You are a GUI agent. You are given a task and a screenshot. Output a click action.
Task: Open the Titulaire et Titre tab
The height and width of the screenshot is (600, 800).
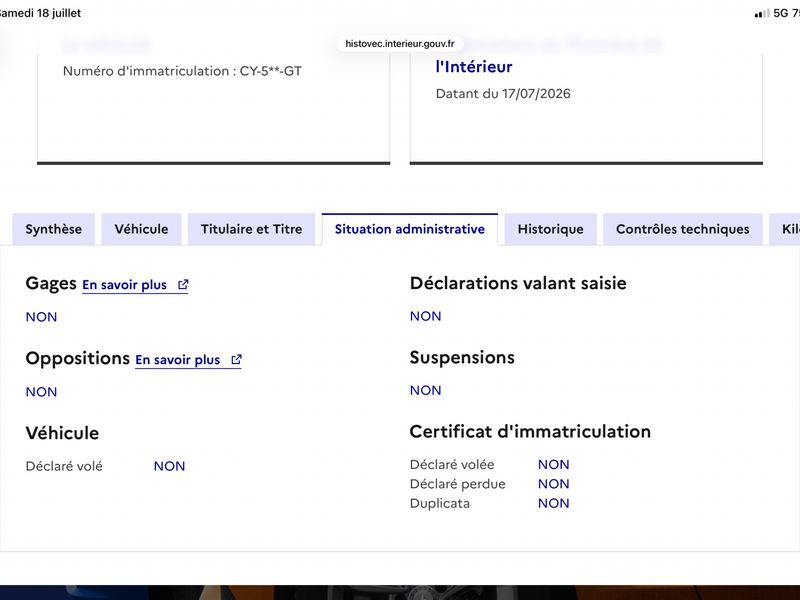252,229
